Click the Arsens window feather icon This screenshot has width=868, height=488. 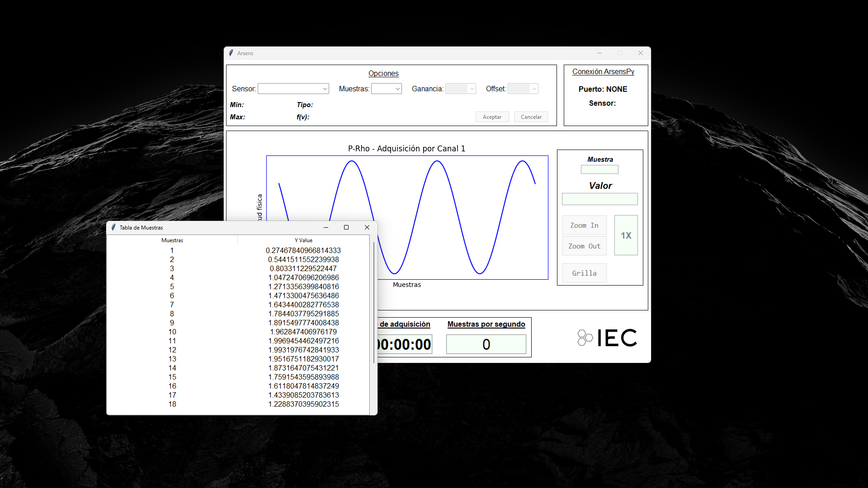[x=231, y=53]
